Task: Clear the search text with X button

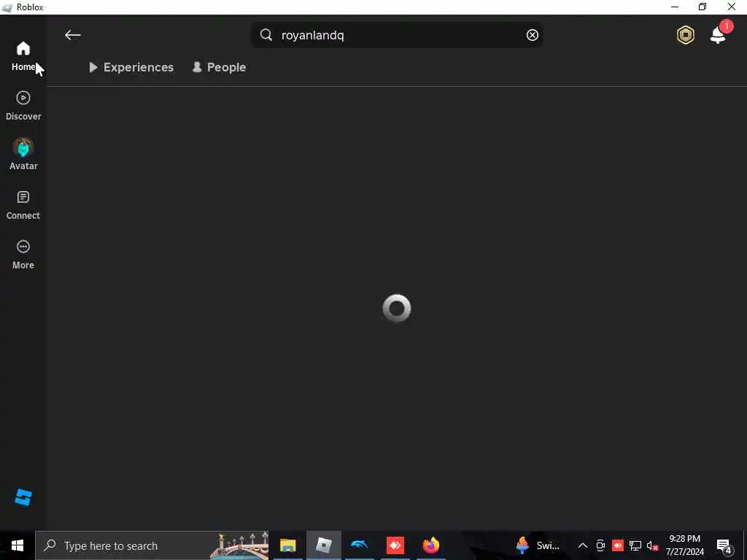Action: pos(532,35)
